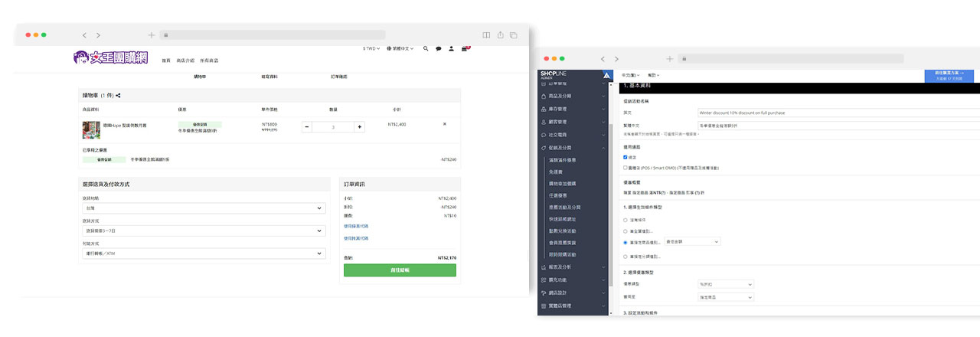Screen dimensions: 980x337
Task: Open the shopping cart icon with red badge
Action: tap(465, 48)
